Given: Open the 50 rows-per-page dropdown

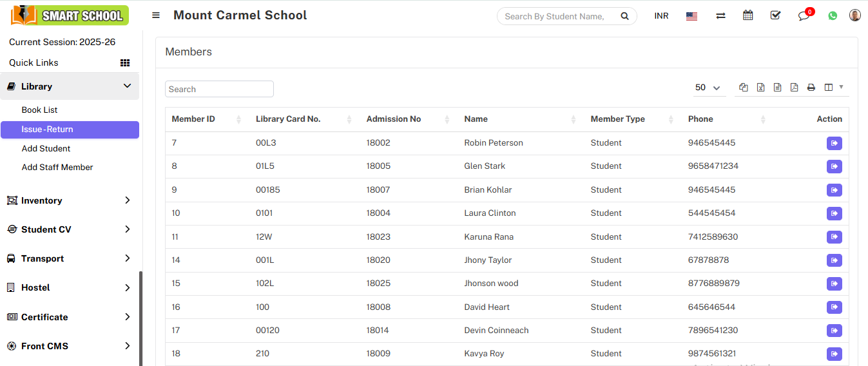Looking at the screenshot, I should point(708,88).
